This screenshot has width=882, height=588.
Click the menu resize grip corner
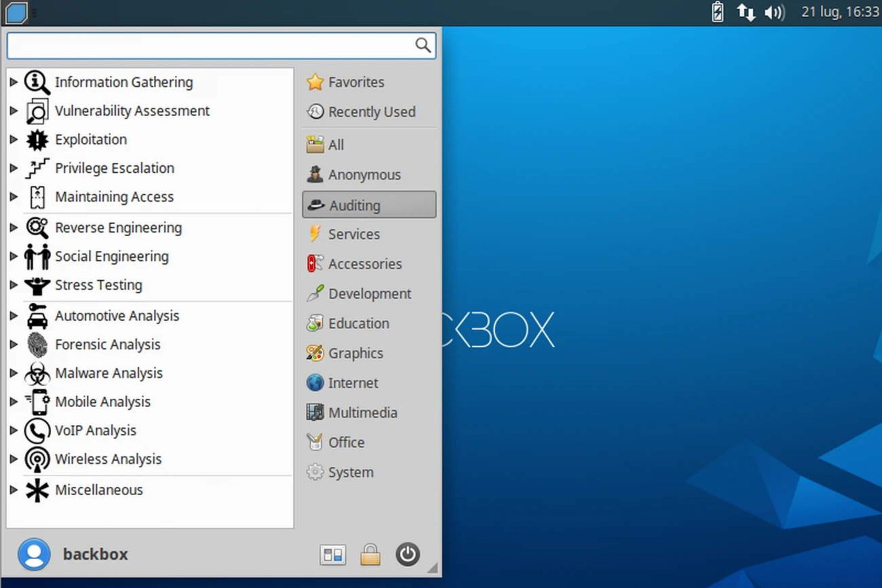tap(432, 568)
